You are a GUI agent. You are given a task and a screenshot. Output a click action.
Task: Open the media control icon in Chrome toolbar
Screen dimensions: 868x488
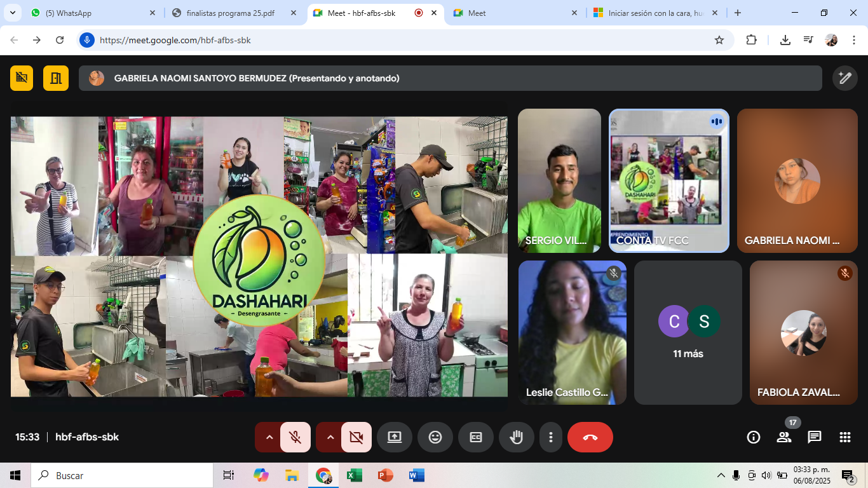click(808, 40)
